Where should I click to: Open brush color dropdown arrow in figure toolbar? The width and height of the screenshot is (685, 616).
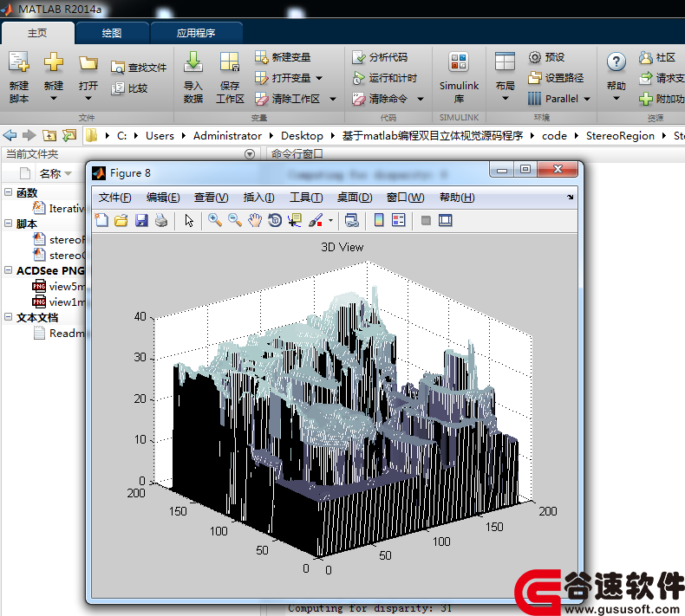pos(330,220)
